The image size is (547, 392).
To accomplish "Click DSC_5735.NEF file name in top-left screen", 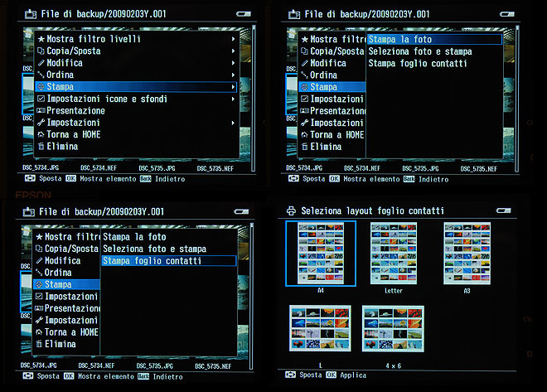I will pyautogui.click(x=215, y=169).
